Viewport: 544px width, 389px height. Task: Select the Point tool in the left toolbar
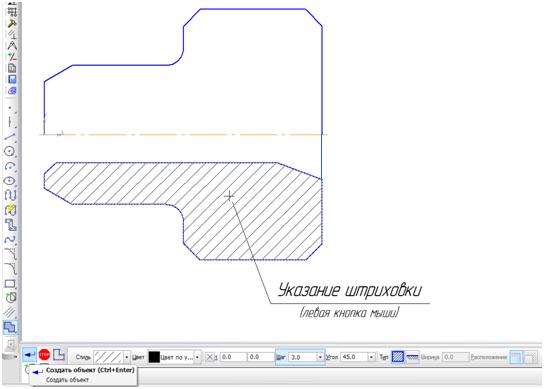[10, 108]
